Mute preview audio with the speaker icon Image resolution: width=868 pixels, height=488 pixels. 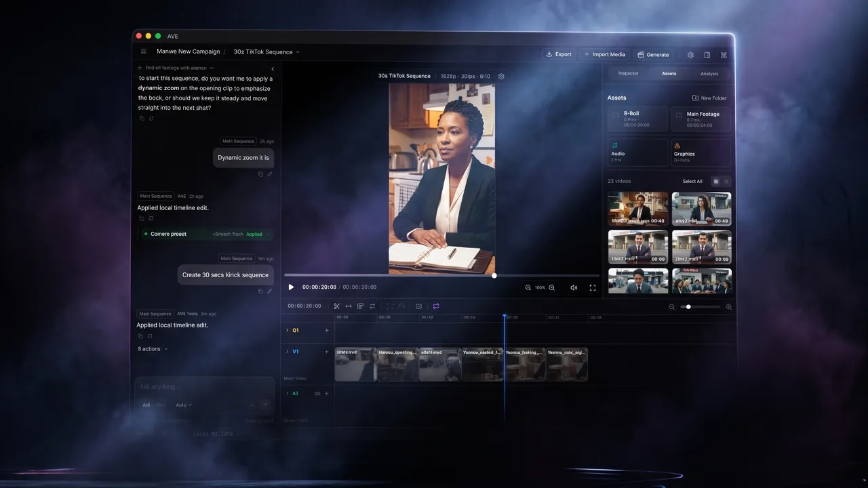[x=574, y=287]
